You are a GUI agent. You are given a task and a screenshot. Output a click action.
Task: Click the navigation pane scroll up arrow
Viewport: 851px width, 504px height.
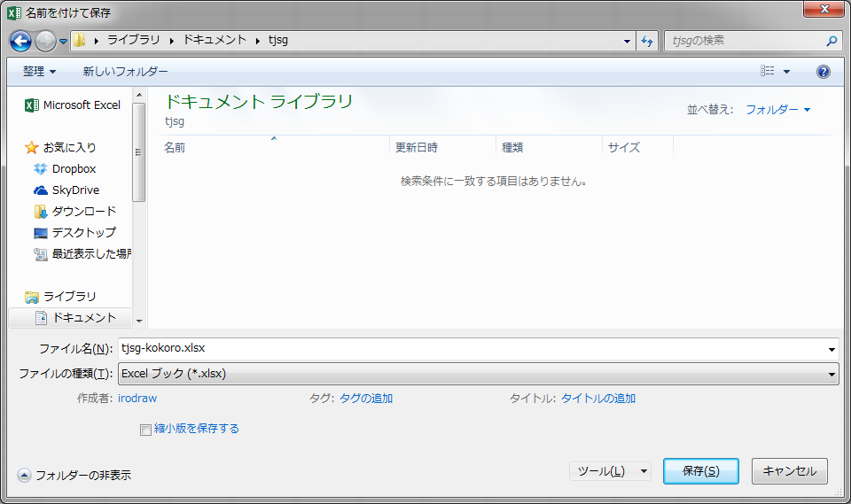click(x=139, y=96)
